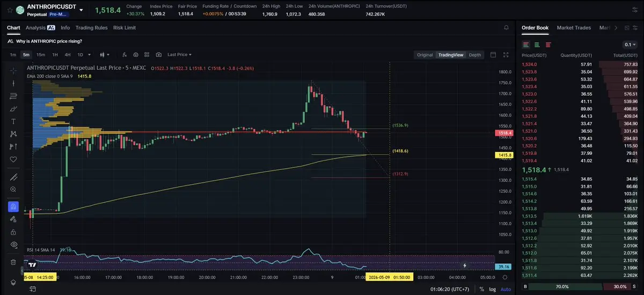
Task: Click the 1,513.5 bid price row
Action: coord(580,216)
